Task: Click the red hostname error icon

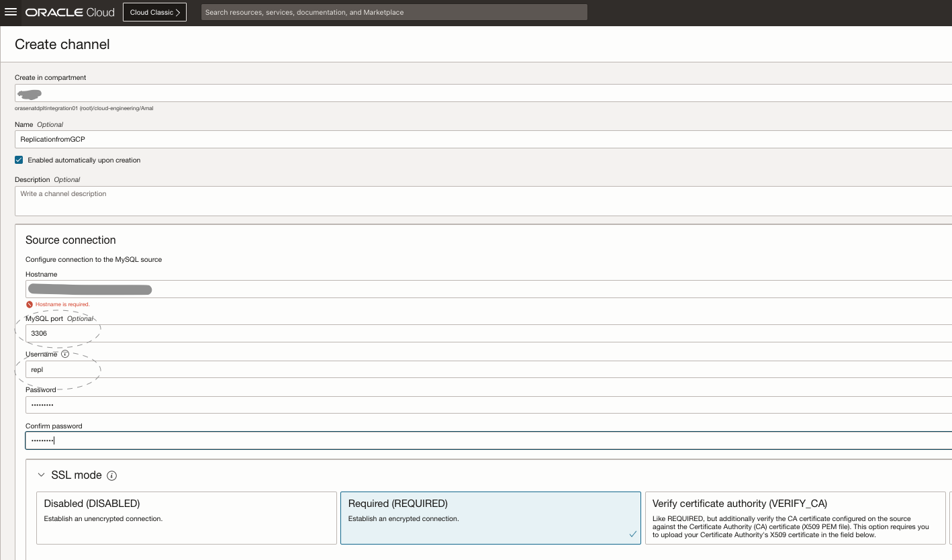Action: click(x=30, y=304)
